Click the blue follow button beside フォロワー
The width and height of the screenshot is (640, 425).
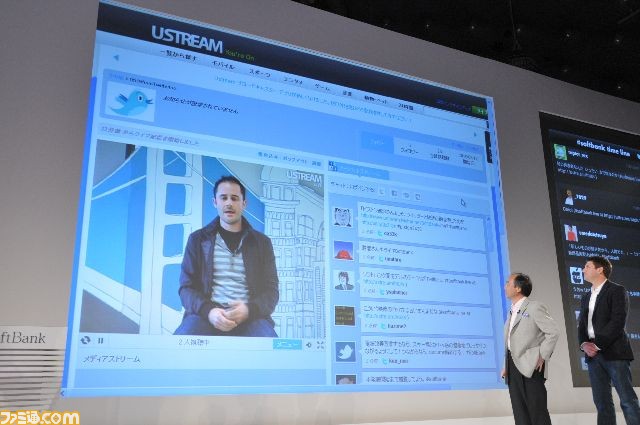coord(377,142)
